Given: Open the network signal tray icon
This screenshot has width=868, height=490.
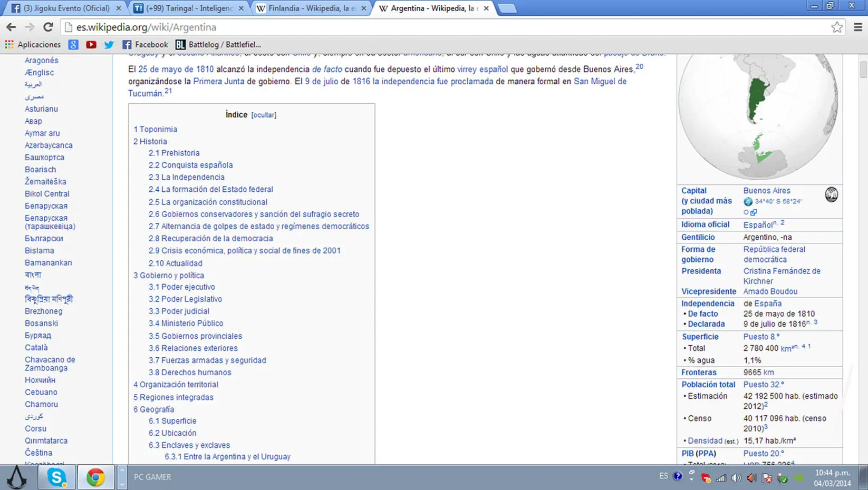Looking at the screenshot, I should (x=721, y=478).
